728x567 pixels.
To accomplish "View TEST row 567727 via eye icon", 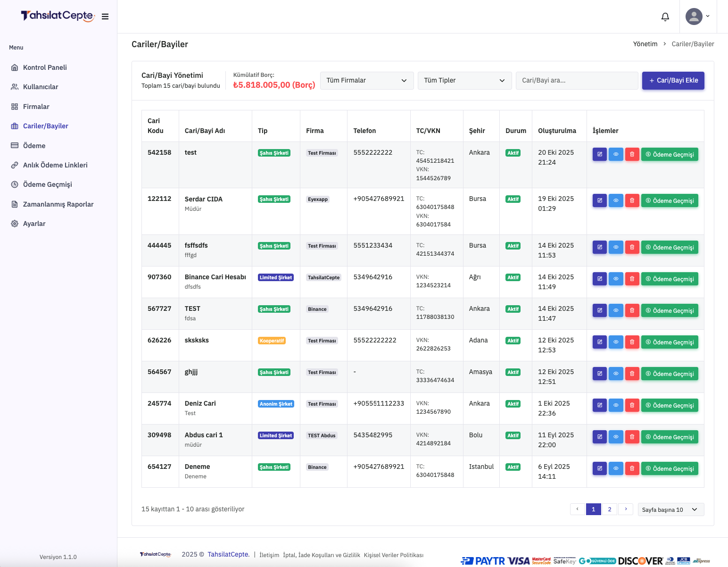I will tap(616, 310).
